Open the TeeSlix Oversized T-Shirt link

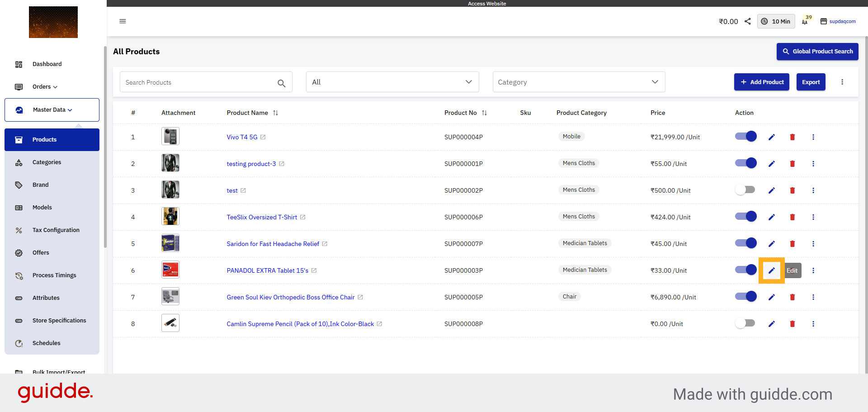tap(262, 218)
